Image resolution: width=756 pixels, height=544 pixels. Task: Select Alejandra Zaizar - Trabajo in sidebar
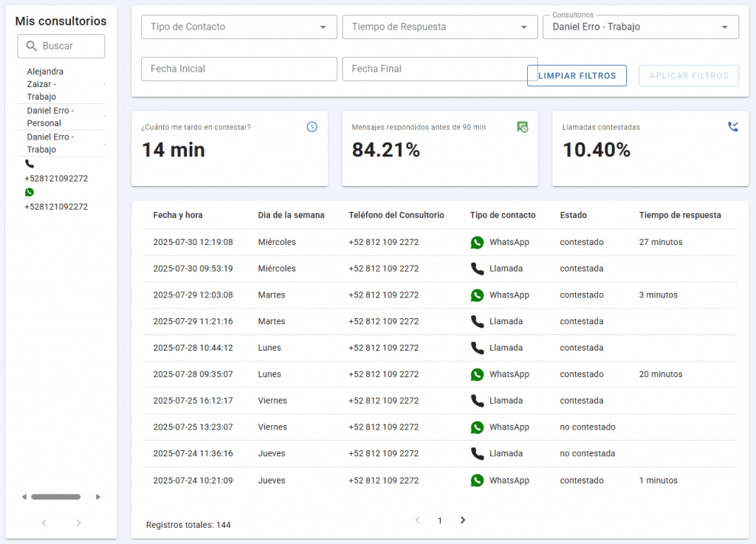coord(46,84)
